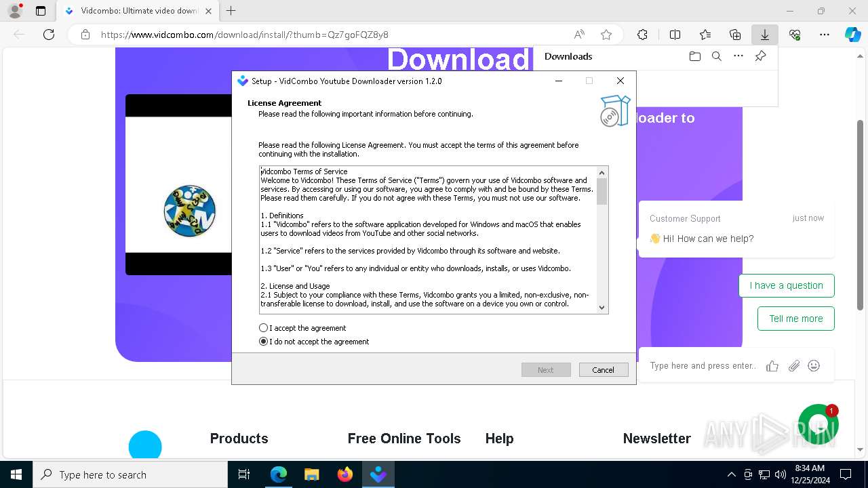Toggle split screen icon
The width and height of the screenshot is (868, 488).
(x=675, y=35)
